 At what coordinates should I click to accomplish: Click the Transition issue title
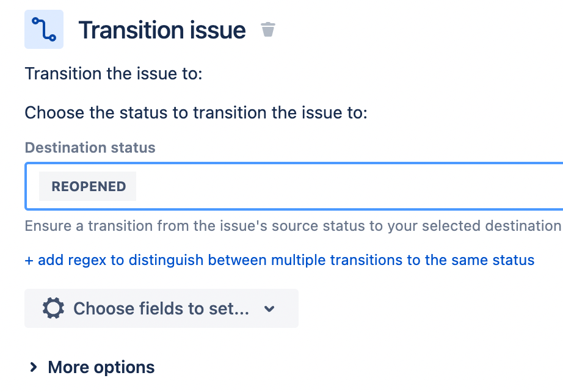pos(162,29)
